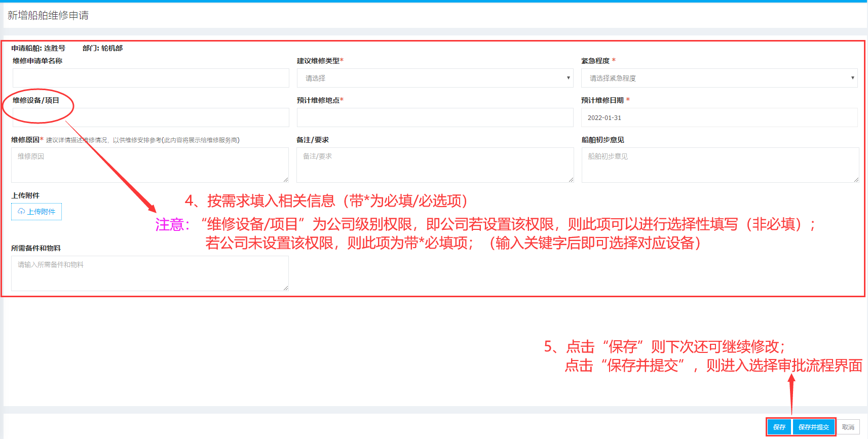Click the 预计维修地点 input field

coord(435,117)
